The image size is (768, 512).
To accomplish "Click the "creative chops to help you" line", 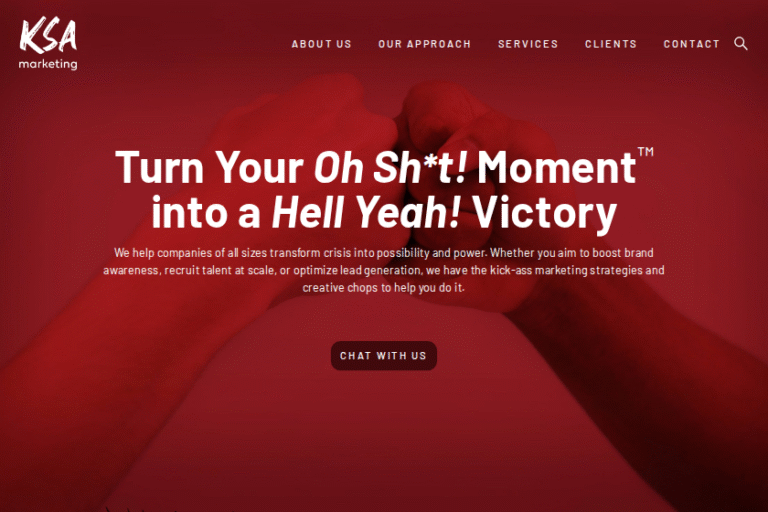I will tap(384, 288).
